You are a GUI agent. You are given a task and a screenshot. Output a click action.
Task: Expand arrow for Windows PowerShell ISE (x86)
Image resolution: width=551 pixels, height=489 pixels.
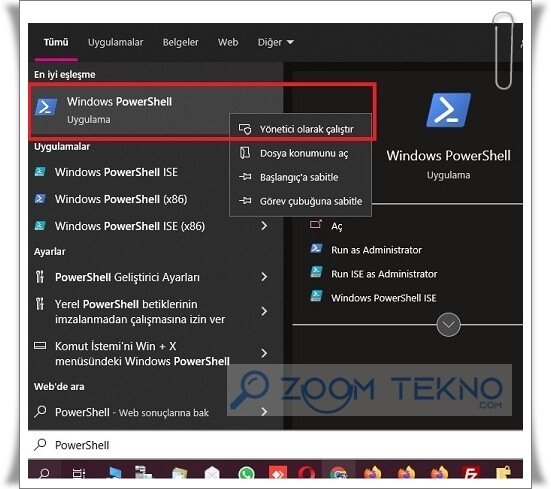(264, 226)
